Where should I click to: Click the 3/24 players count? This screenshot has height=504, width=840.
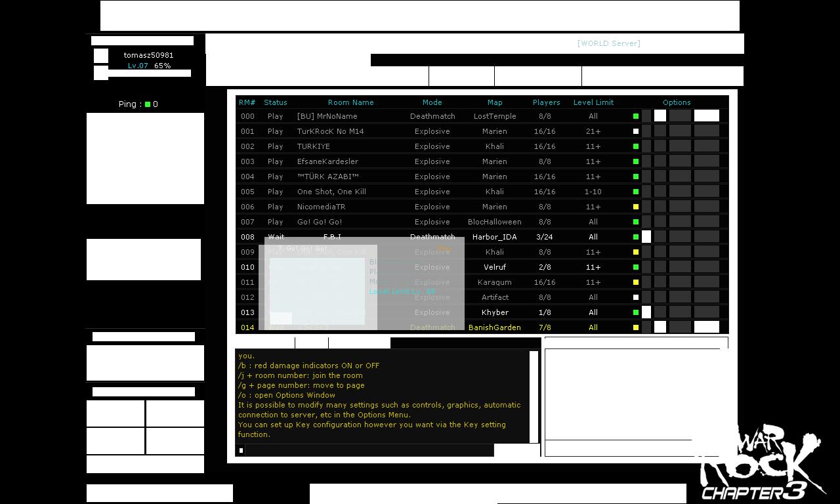click(544, 237)
